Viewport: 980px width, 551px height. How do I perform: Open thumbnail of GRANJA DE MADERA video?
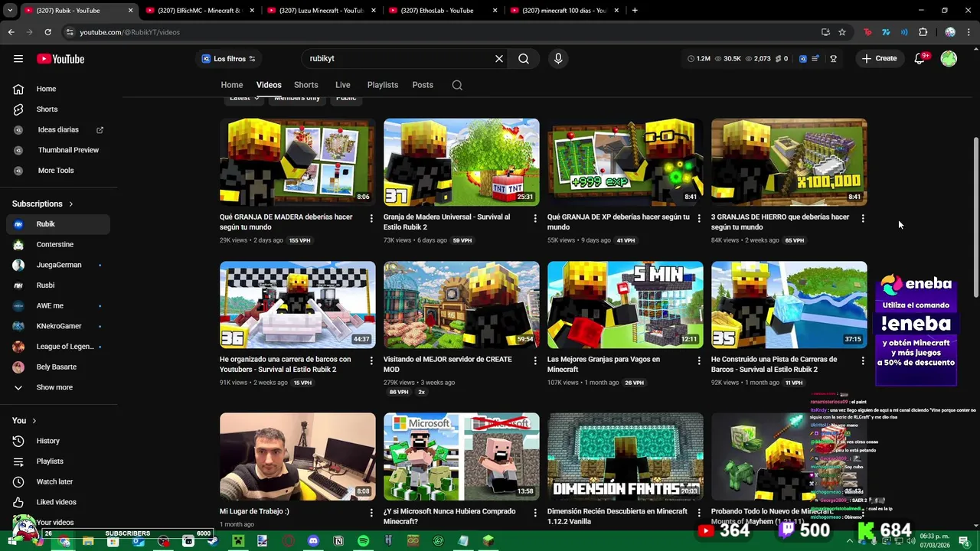(298, 162)
